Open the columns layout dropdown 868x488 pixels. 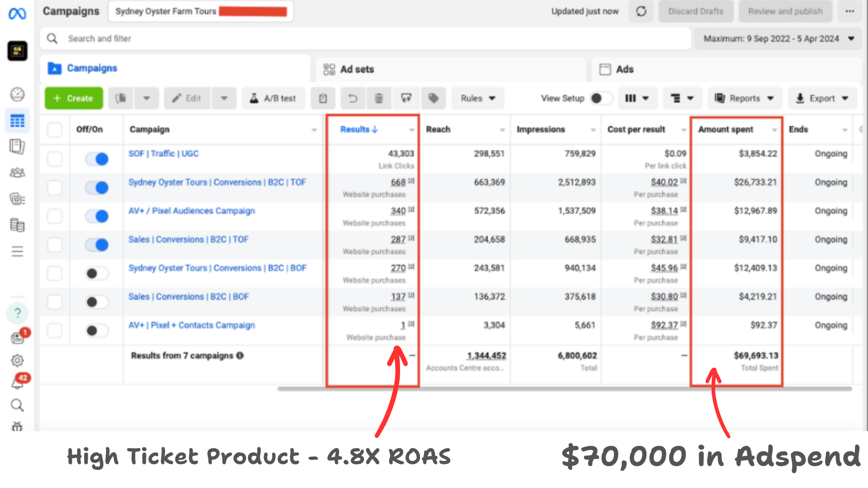pos(637,98)
